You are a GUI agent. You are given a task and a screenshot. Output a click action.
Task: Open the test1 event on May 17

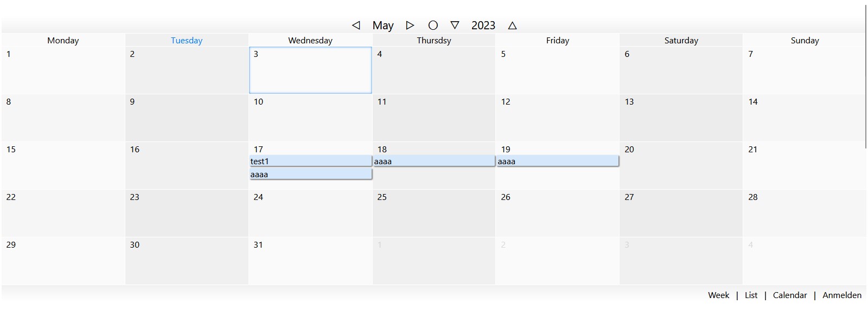click(310, 162)
